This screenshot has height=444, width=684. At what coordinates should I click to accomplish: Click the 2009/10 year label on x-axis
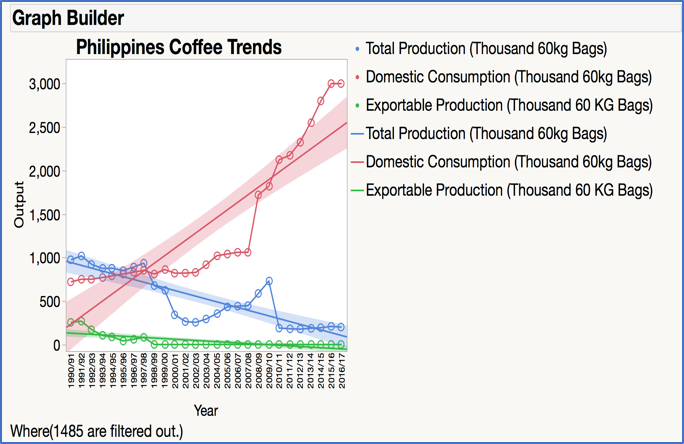(x=269, y=371)
